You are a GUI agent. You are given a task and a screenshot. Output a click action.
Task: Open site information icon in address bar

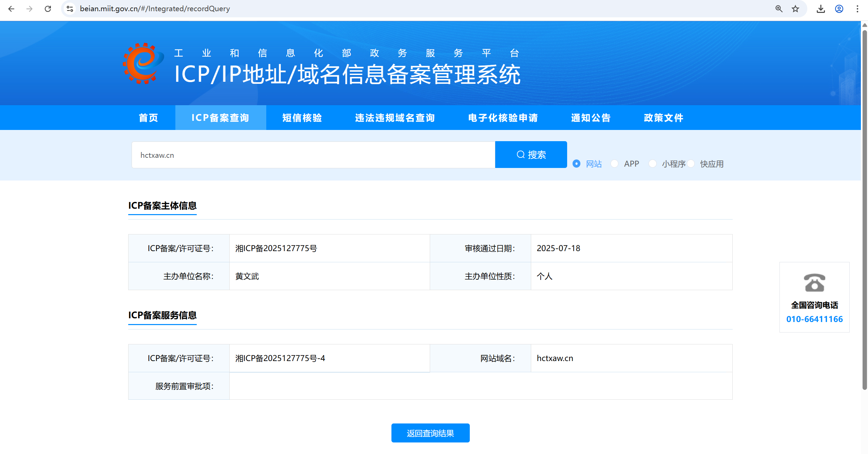(70, 9)
